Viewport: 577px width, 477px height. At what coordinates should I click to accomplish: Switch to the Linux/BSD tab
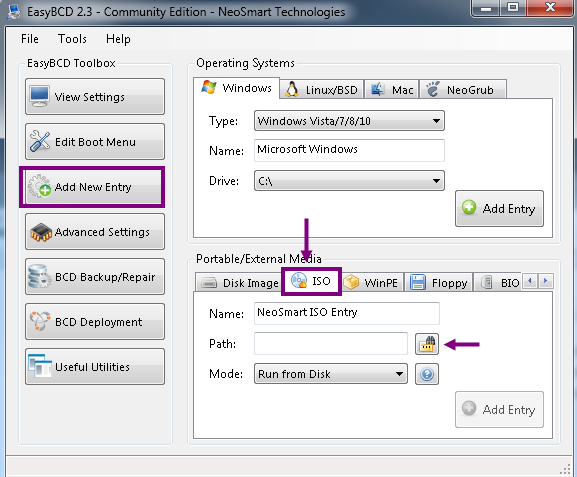pos(322,89)
